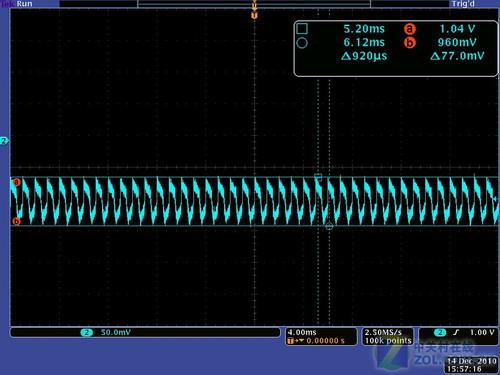Select the channel 2 ground reference marker

click(x=4, y=141)
